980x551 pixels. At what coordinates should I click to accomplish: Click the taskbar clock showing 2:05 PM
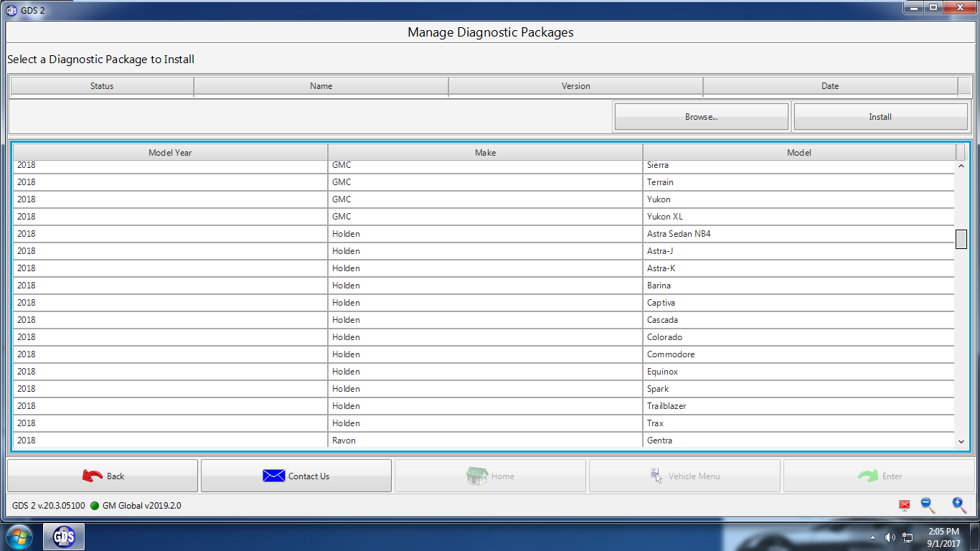943,537
